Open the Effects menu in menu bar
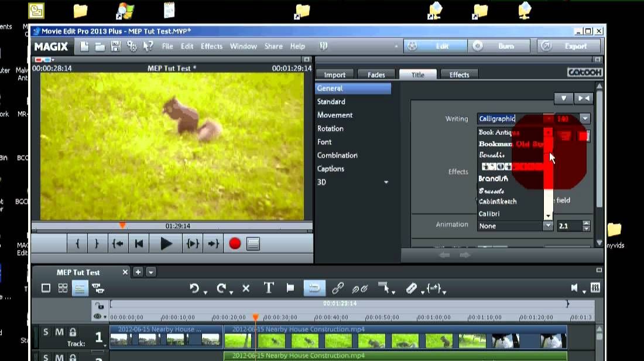This screenshot has width=644, height=361. point(211,46)
